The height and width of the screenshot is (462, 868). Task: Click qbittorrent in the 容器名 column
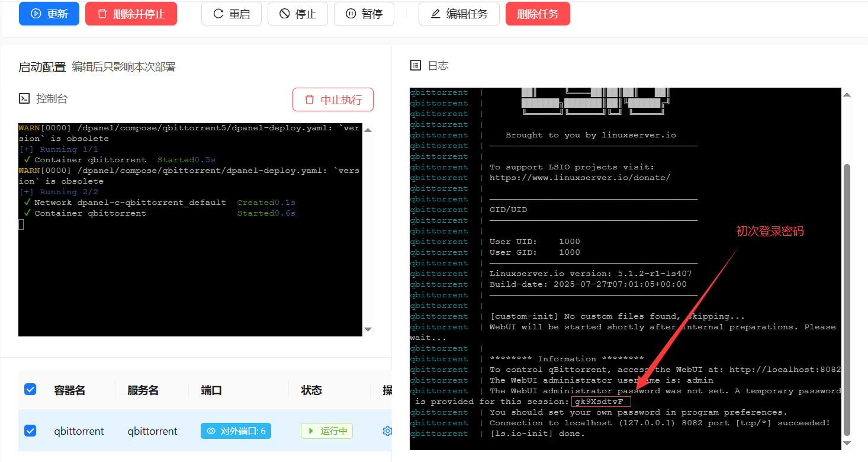click(79, 431)
